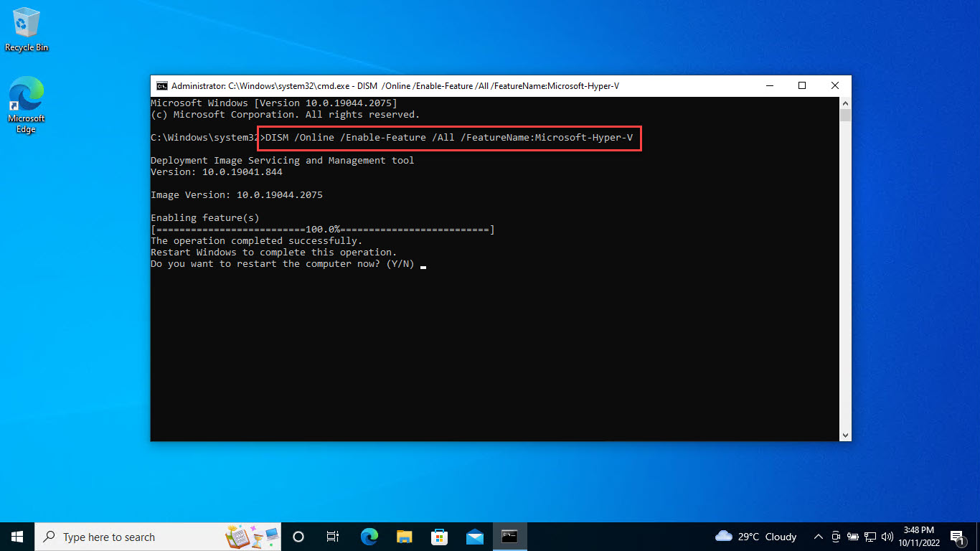
Task: Click the active Command Prompt taskbar icon
Action: pos(509,537)
